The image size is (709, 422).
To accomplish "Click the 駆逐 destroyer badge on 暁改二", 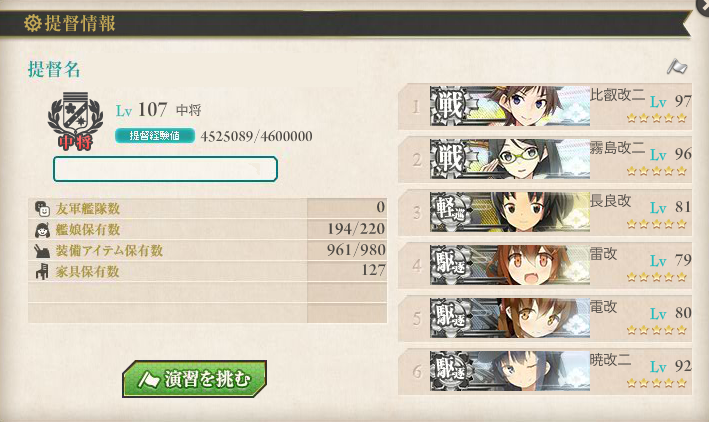I will (451, 370).
